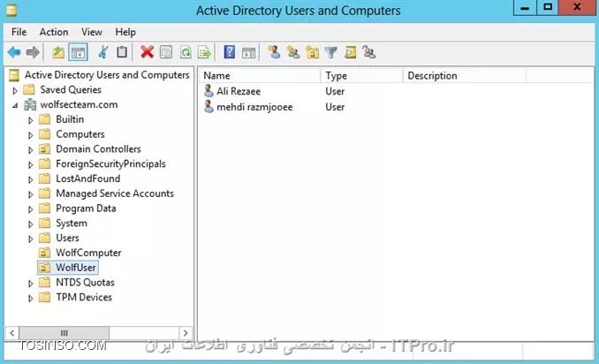This screenshot has height=364, width=599.
Task: Open Properties with the toolbar icon
Action: click(x=166, y=52)
